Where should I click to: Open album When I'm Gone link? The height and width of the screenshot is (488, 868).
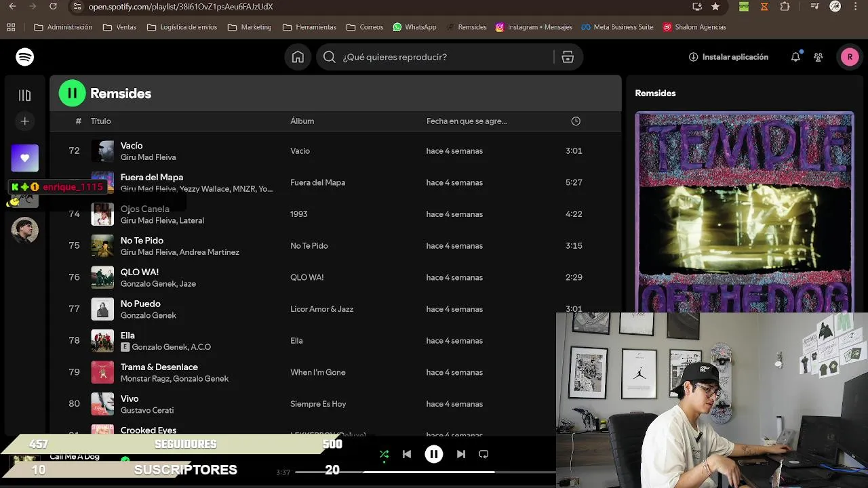click(x=318, y=372)
